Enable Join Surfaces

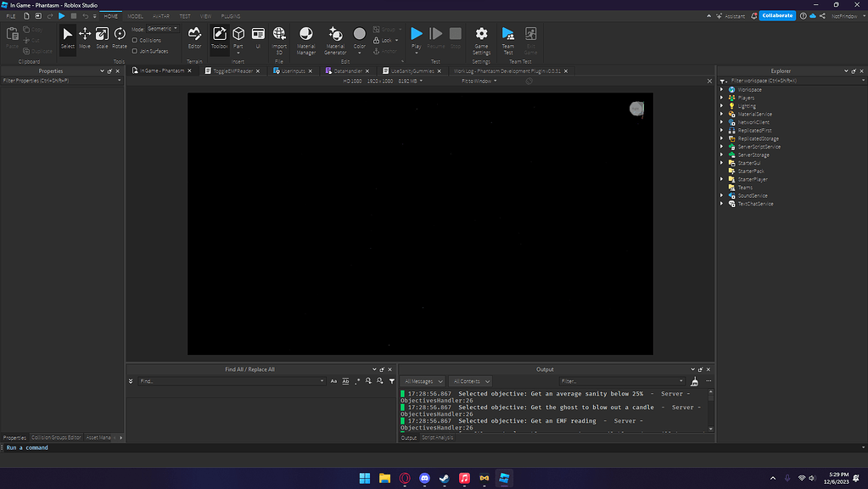pyautogui.click(x=134, y=51)
